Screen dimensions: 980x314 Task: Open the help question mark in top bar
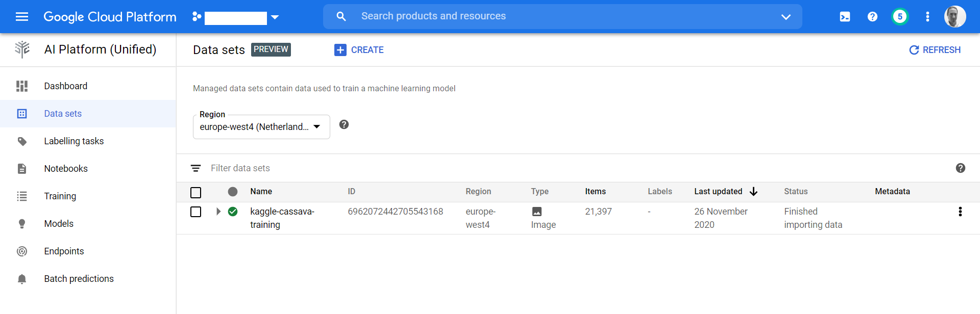tap(872, 17)
